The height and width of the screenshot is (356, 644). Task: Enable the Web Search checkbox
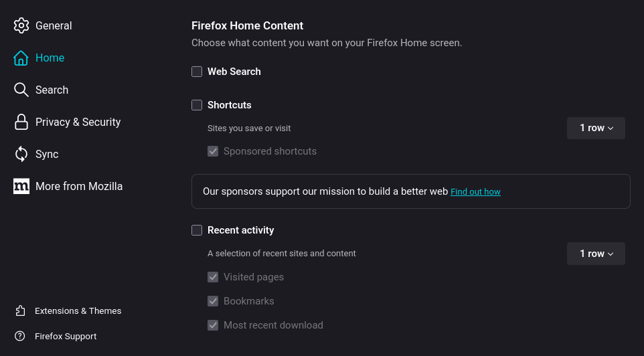point(197,72)
